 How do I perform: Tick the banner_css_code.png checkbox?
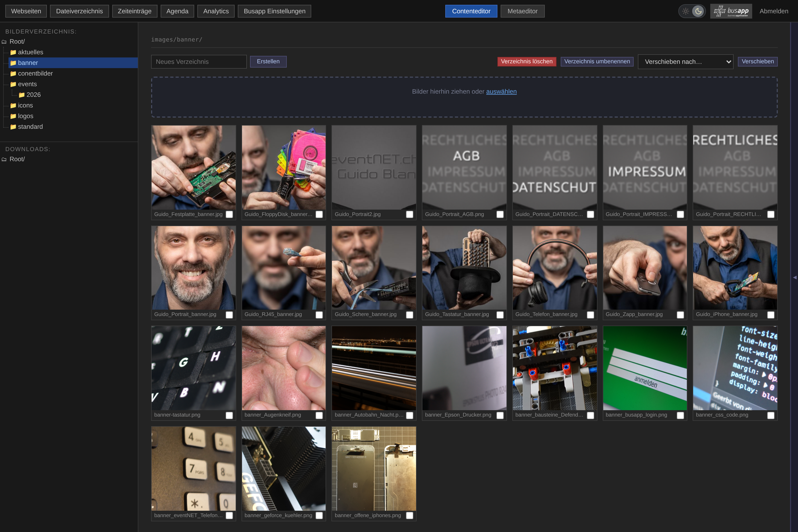[771, 415]
